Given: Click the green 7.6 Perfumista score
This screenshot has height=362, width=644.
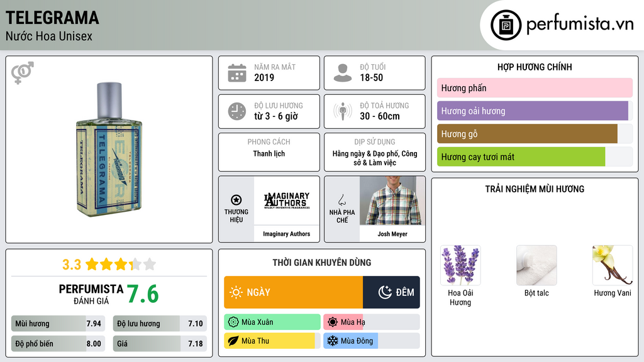Looking at the screenshot, I should click(143, 294).
